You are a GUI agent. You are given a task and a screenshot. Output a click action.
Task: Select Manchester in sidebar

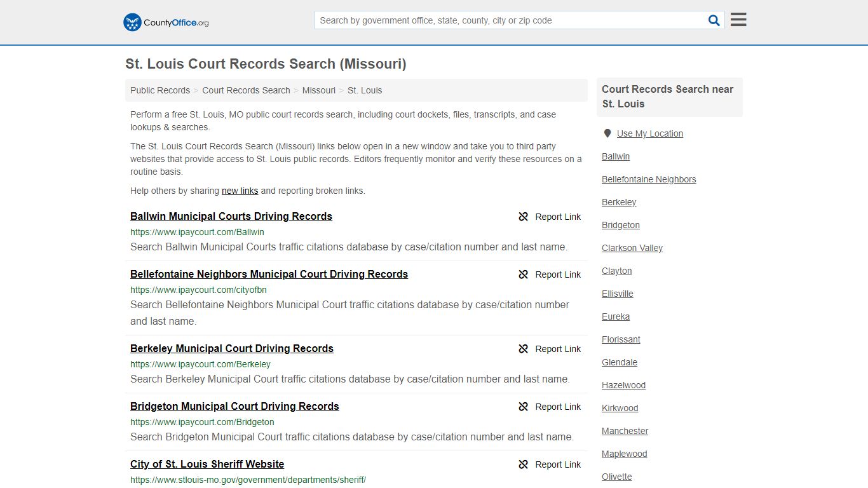[x=625, y=431]
